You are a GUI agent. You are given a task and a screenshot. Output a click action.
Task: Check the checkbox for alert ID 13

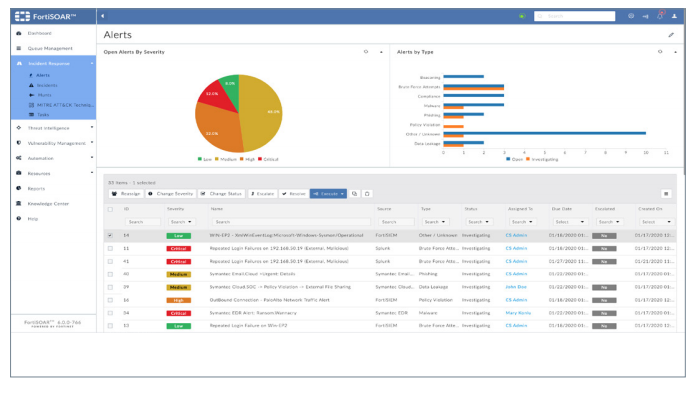(x=110, y=326)
